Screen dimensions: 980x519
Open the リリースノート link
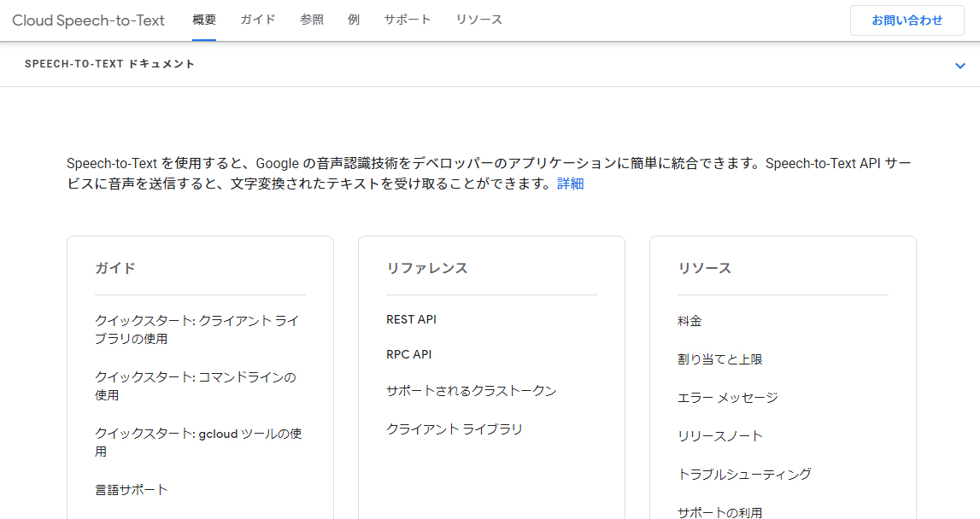click(x=720, y=436)
